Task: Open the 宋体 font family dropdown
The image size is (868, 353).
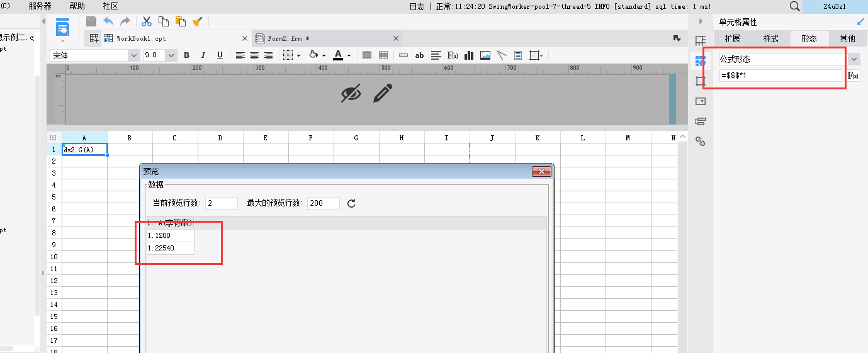Action: (133, 55)
